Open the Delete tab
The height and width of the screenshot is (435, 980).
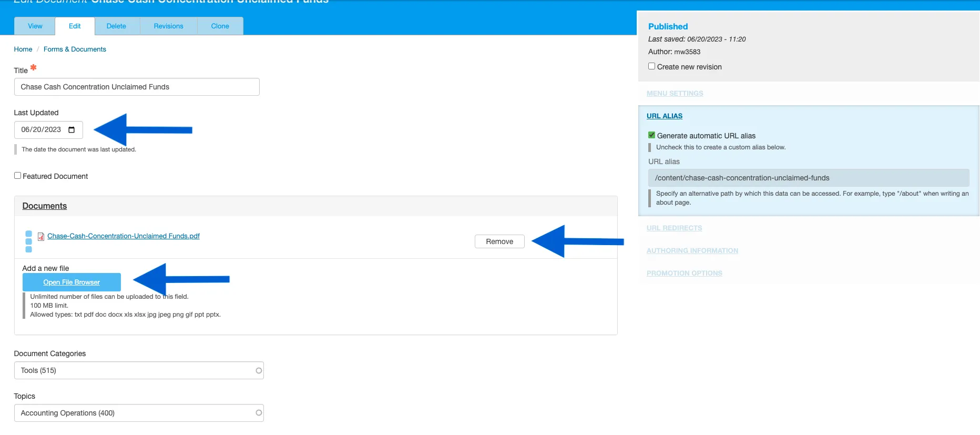point(116,26)
